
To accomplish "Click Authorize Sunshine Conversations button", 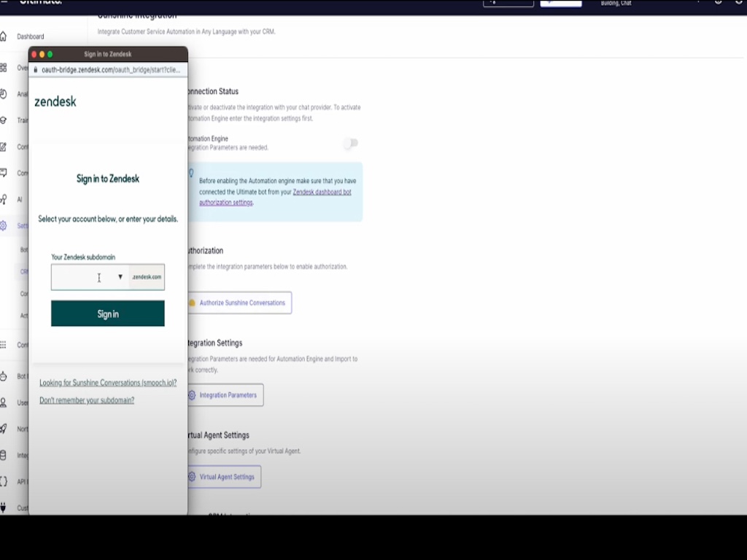I will (239, 303).
